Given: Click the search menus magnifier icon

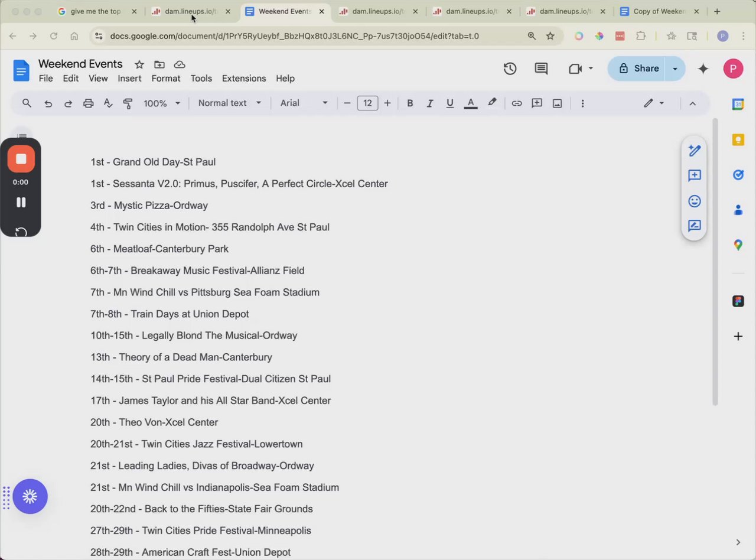Looking at the screenshot, I should [27, 103].
